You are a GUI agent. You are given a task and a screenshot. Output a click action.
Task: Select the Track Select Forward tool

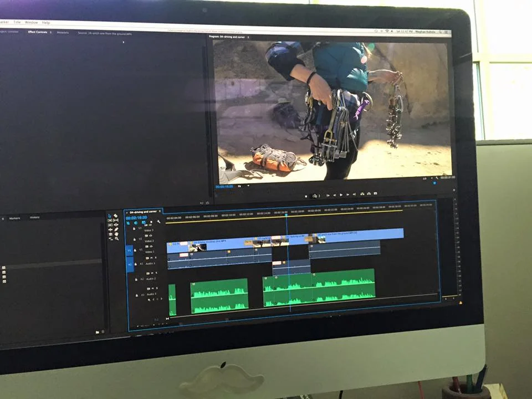[x=110, y=221]
